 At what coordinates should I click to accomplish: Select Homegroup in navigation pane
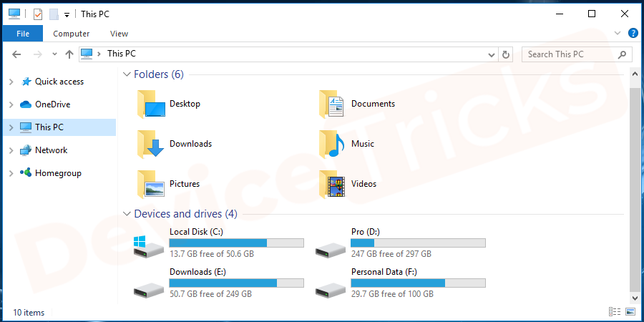[x=58, y=173]
